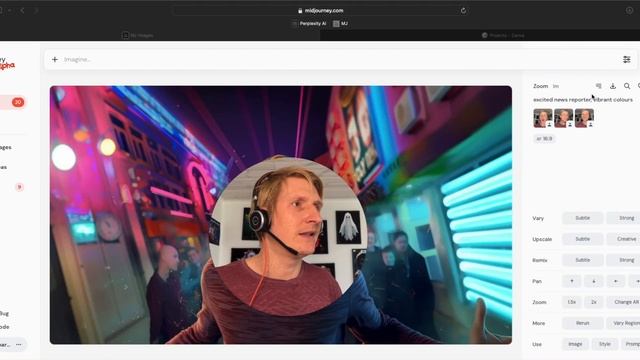Reload the page in the browser bar
640x360 pixels.
[x=463, y=11]
